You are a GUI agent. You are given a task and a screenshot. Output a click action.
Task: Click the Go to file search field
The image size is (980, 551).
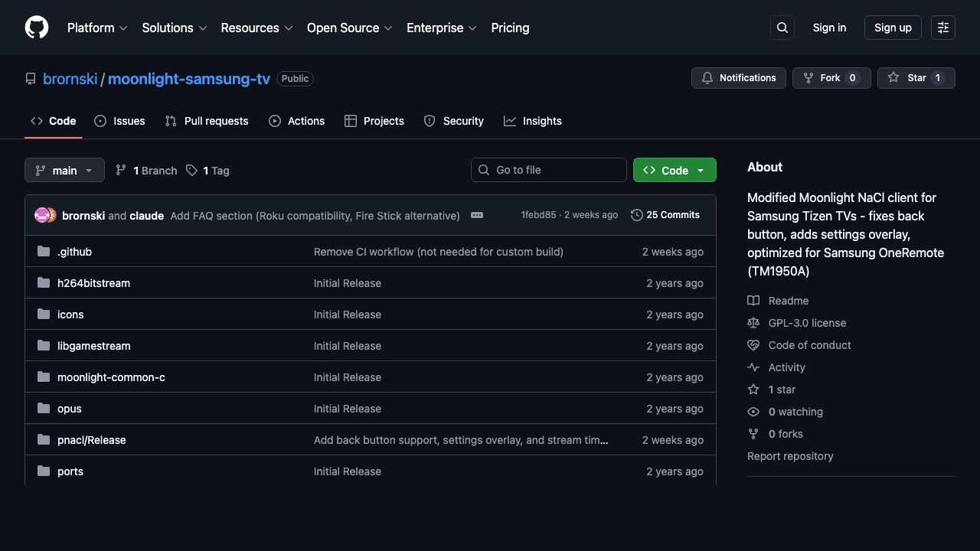coord(549,170)
